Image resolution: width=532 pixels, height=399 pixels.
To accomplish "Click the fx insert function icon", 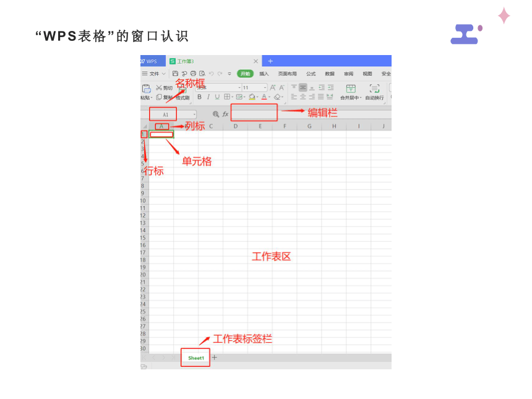I will (225, 114).
